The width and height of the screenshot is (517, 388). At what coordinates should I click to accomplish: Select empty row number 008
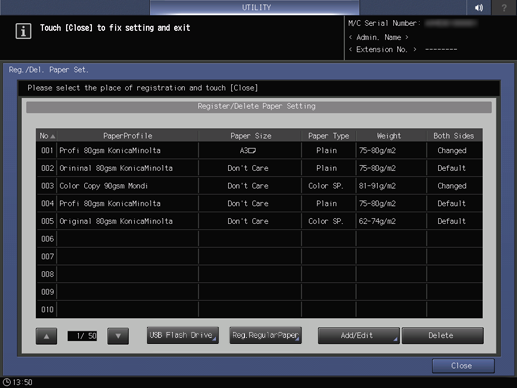259,274
